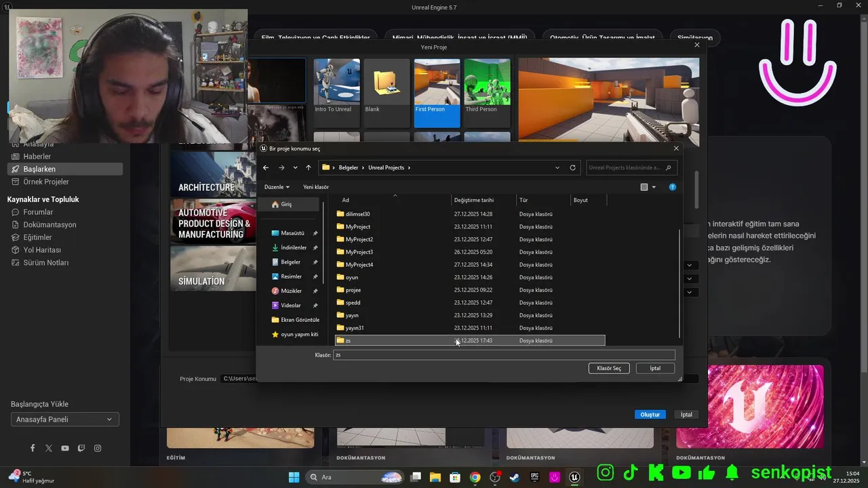Click the Klasör name input field
This screenshot has height=488, width=868.
[504, 355]
